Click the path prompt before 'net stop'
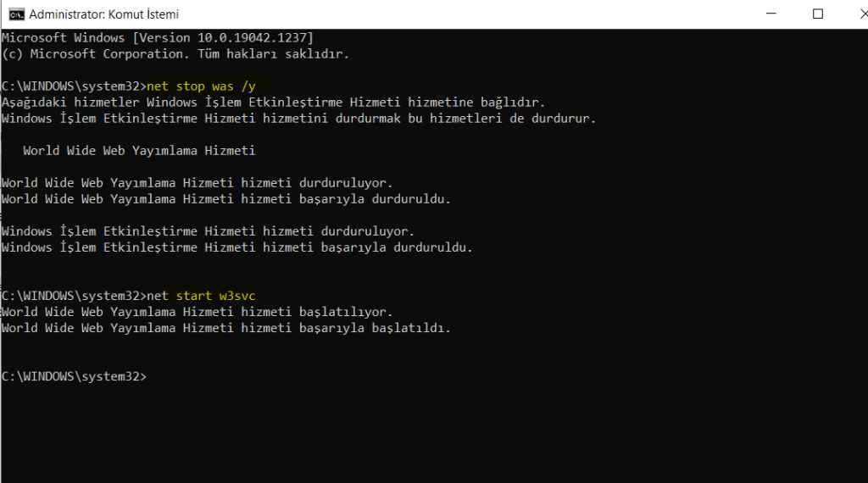Viewport: 868px width, 483px height. tap(74, 86)
